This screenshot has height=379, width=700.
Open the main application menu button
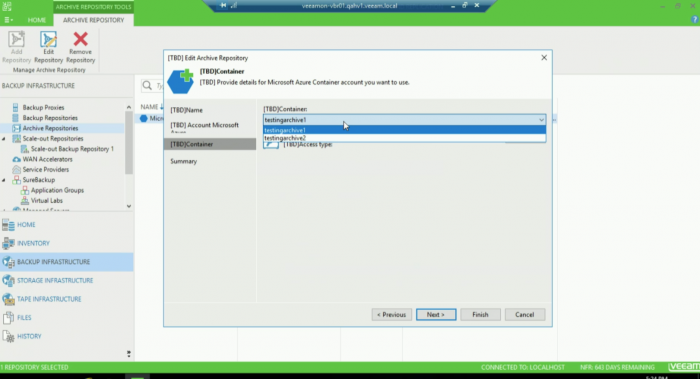pyautogui.click(x=8, y=20)
